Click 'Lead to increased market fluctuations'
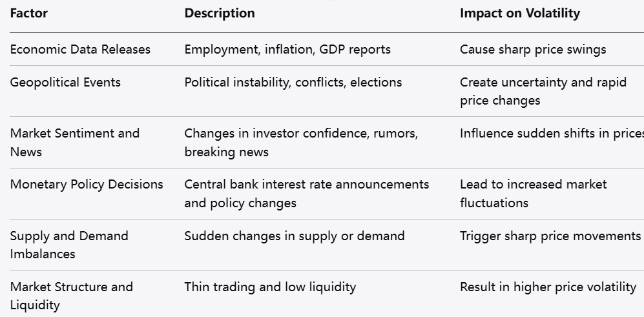 (x=533, y=193)
